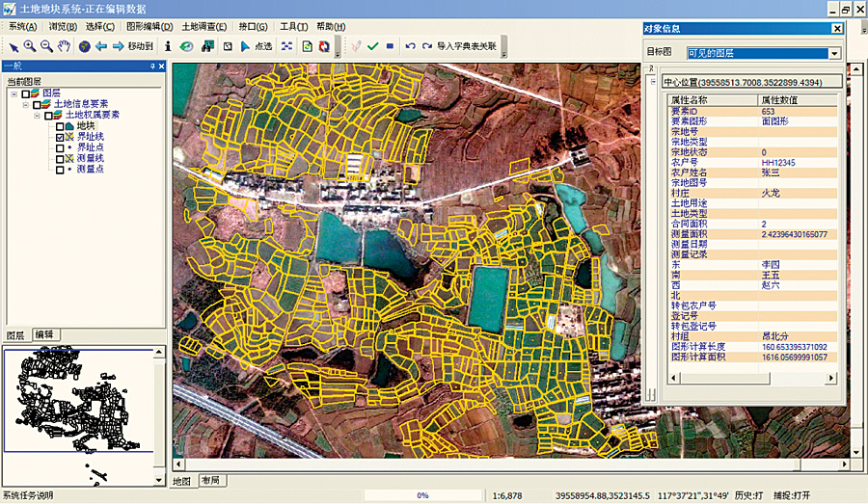868x504 pixels.
Task: Click the undo arrow icon
Action: (x=410, y=45)
